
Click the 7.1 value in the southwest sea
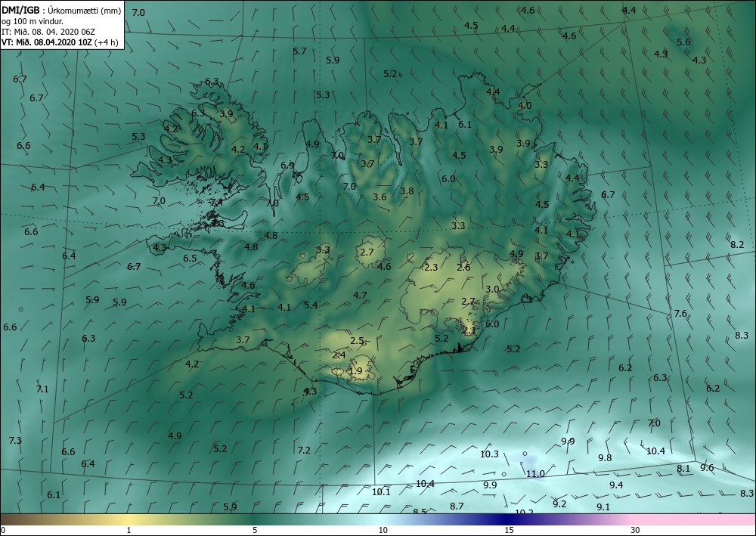click(42, 389)
